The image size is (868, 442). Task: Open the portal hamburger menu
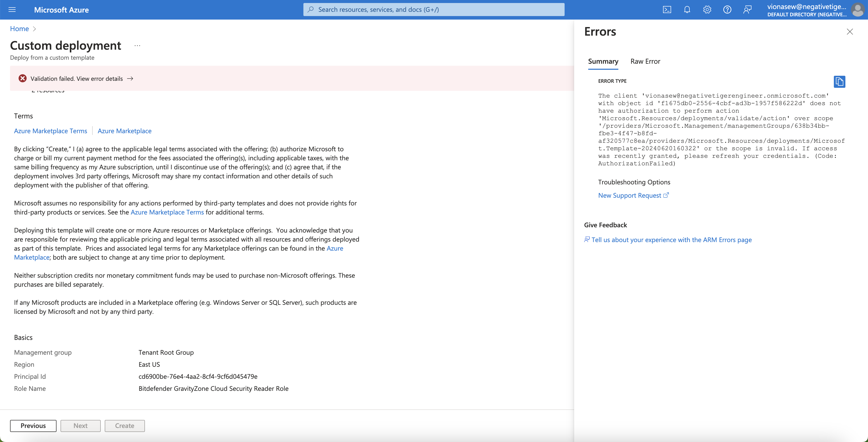[x=12, y=10]
